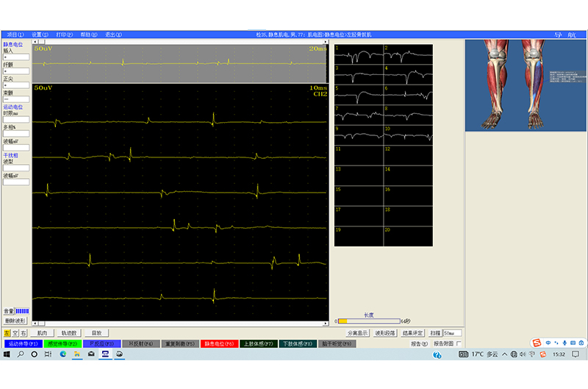This screenshot has width=588, height=389.
Task: Open Microsoft Edge from the taskbar
Action: [x=63, y=354]
